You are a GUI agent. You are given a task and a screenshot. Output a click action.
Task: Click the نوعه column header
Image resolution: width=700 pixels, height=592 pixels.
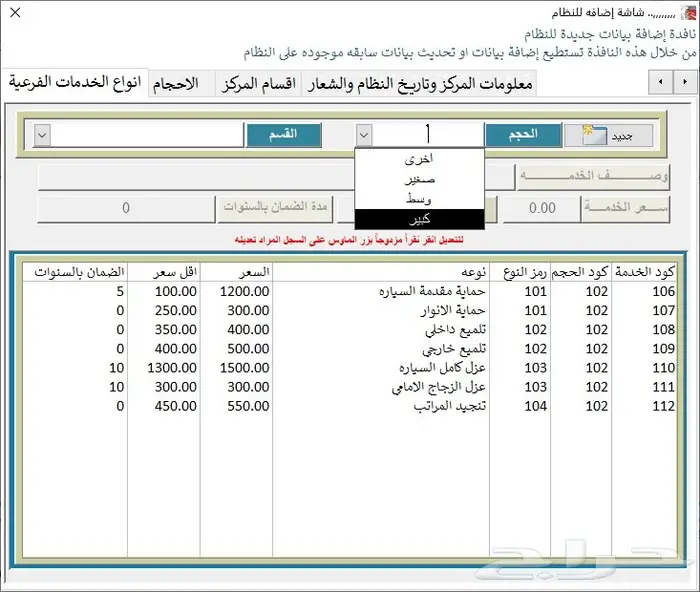[x=381, y=272]
